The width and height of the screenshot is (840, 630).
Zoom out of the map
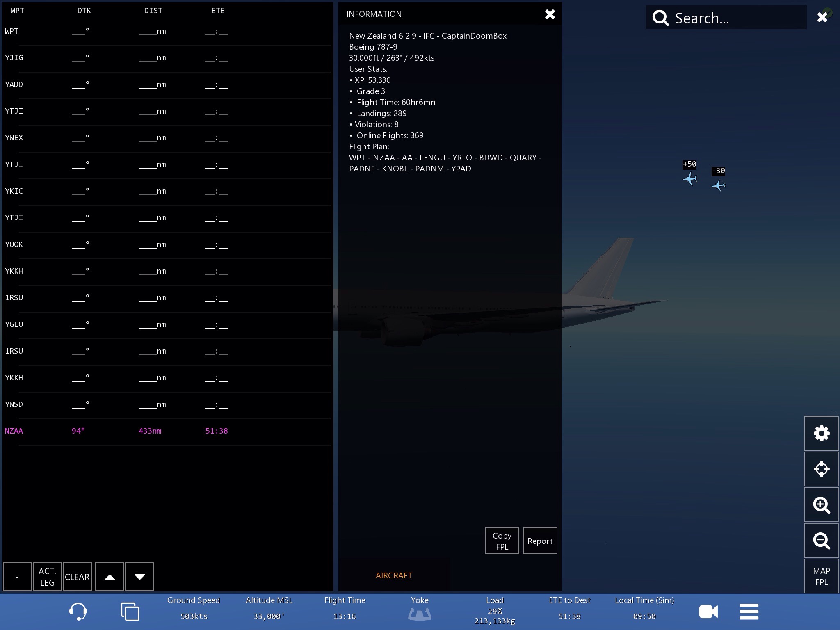[821, 541]
